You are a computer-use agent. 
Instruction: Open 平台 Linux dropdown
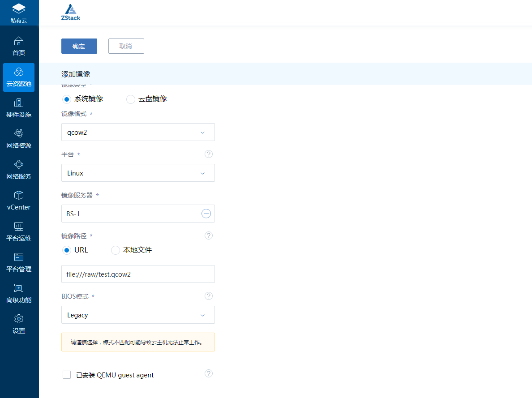(138, 173)
